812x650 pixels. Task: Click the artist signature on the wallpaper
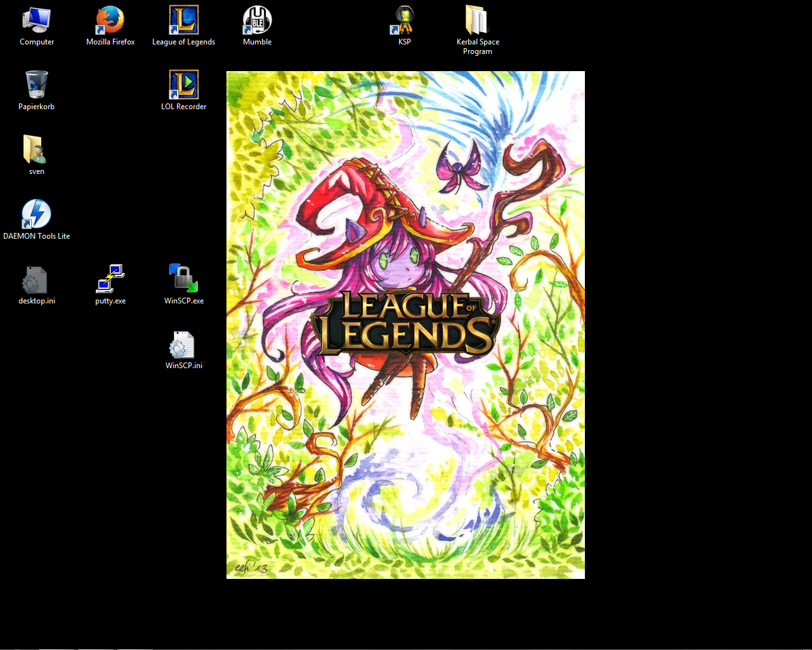[x=251, y=567]
